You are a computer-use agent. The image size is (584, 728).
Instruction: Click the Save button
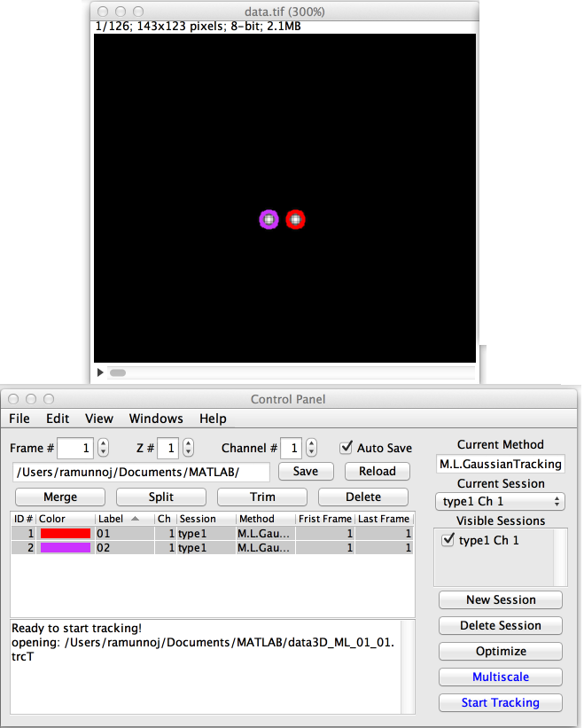(x=306, y=471)
